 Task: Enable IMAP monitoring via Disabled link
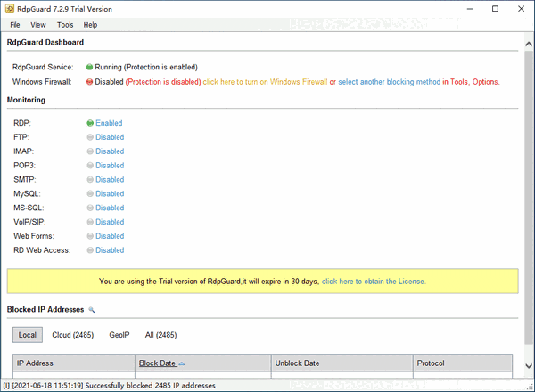point(110,151)
